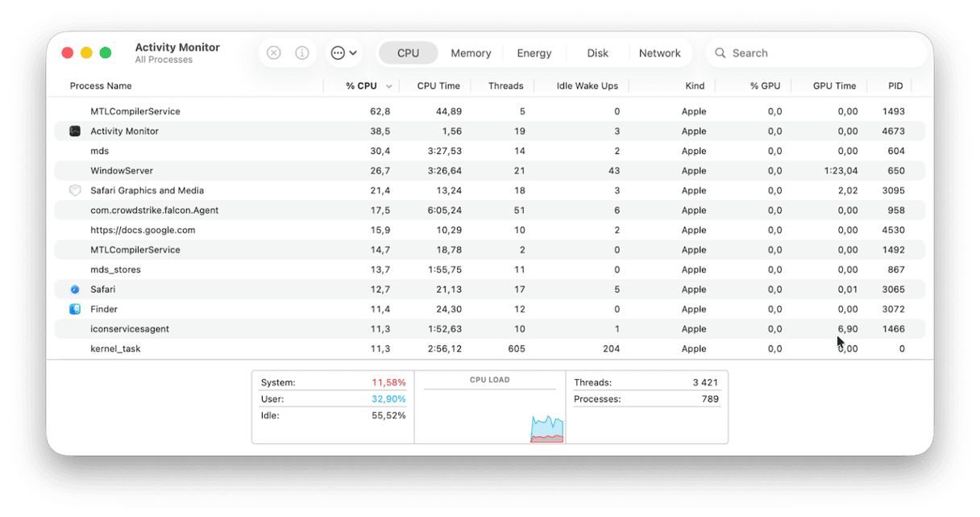Click the All Processes subtitle text

164,60
